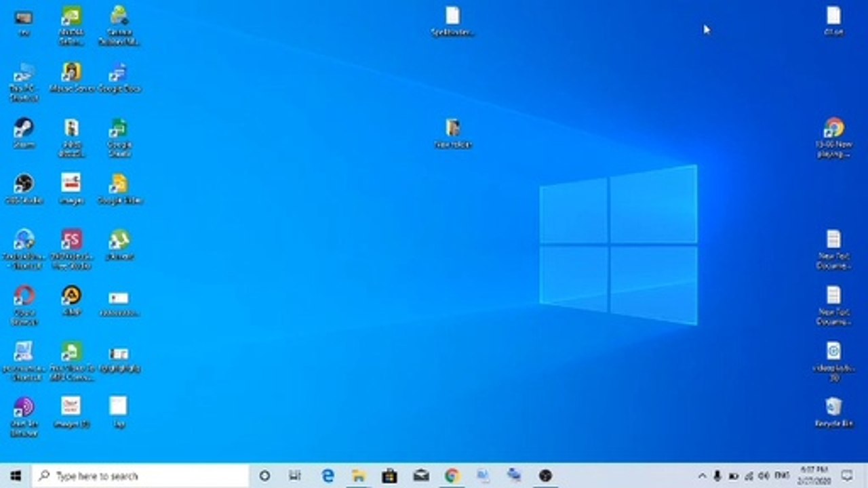This screenshot has height=488, width=868.
Task: Open File Explorer from the taskbar
Action: tap(358, 476)
